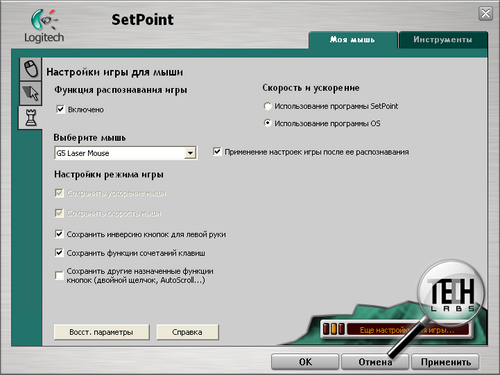Toggle Сохранить скорость мыши checkbox
The height and width of the screenshot is (375, 500).
coord(59,213)
